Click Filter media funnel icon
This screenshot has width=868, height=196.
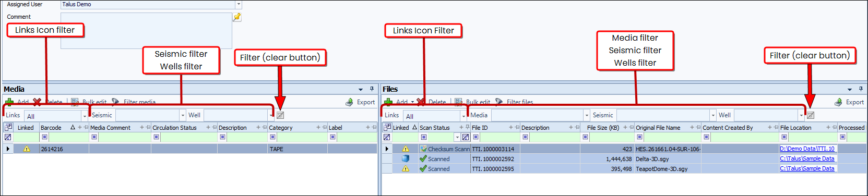click(115, 102)
